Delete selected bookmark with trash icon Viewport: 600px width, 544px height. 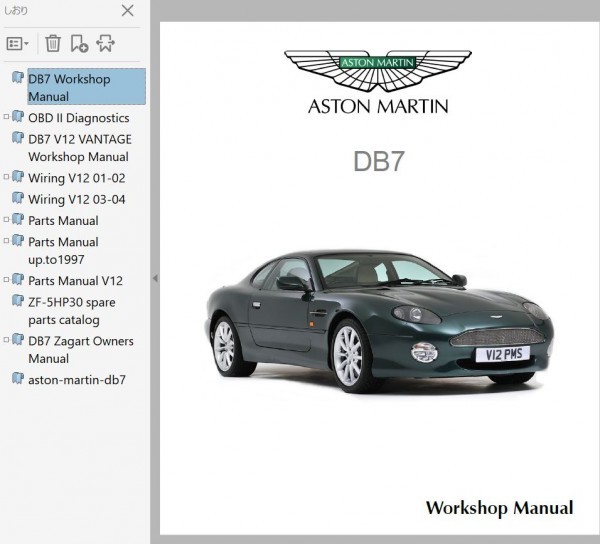(53, 43)
